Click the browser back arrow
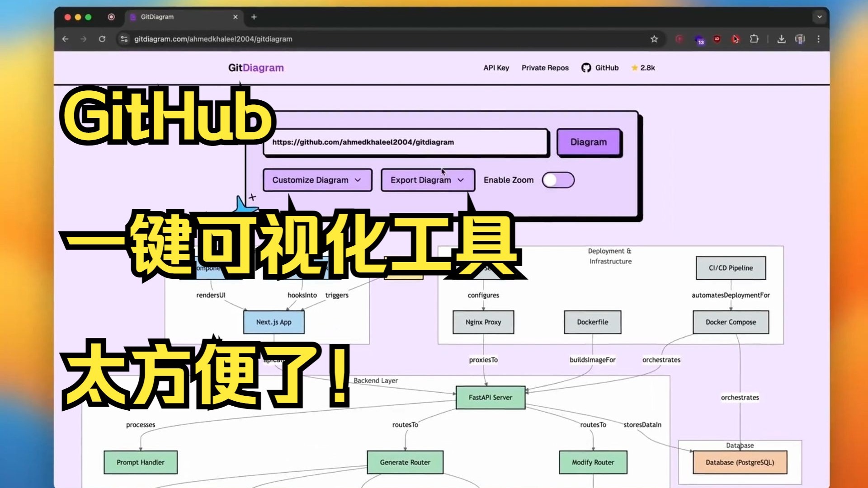This screenshot has width=868, height=488. pyautogui.click(x=65, y=39)
